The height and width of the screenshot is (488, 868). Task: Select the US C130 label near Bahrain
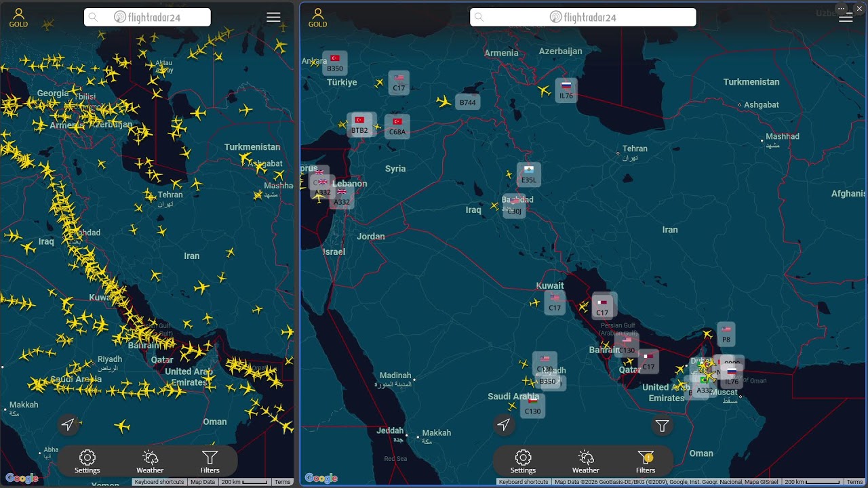pyautogui.click(x=627, y=346)
